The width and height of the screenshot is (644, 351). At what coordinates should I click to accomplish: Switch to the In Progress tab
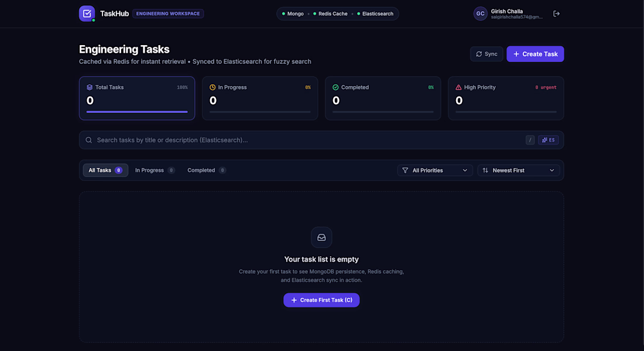pos(155,170)
